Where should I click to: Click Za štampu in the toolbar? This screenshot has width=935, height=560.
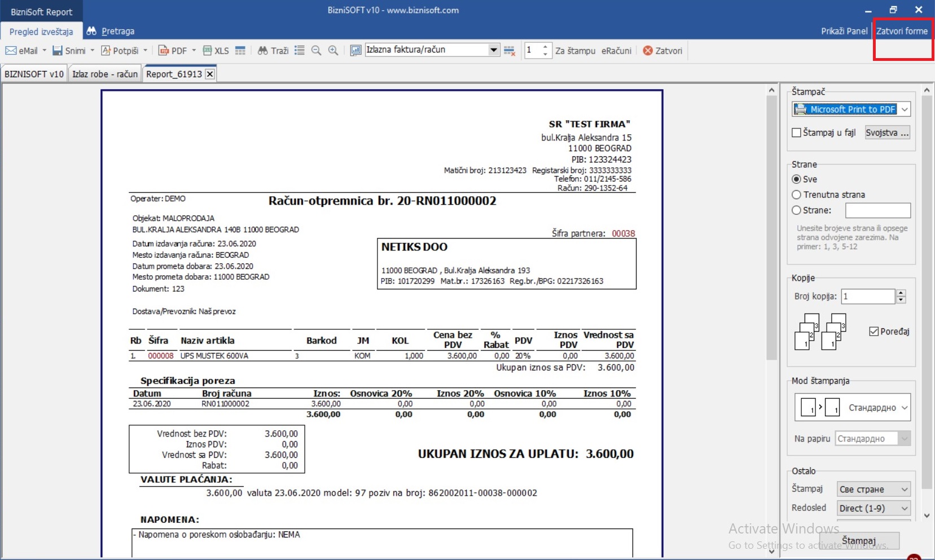coord(575,51)
